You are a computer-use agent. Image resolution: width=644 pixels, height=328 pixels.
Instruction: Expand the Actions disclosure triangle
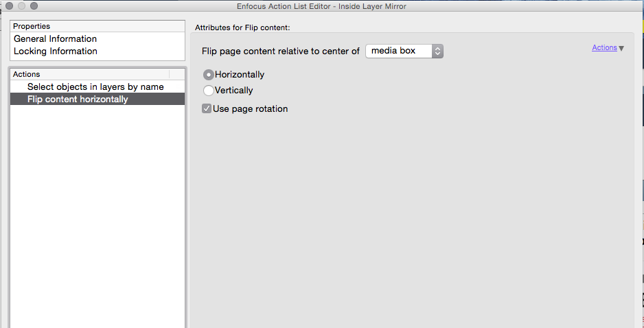(621, 49)
